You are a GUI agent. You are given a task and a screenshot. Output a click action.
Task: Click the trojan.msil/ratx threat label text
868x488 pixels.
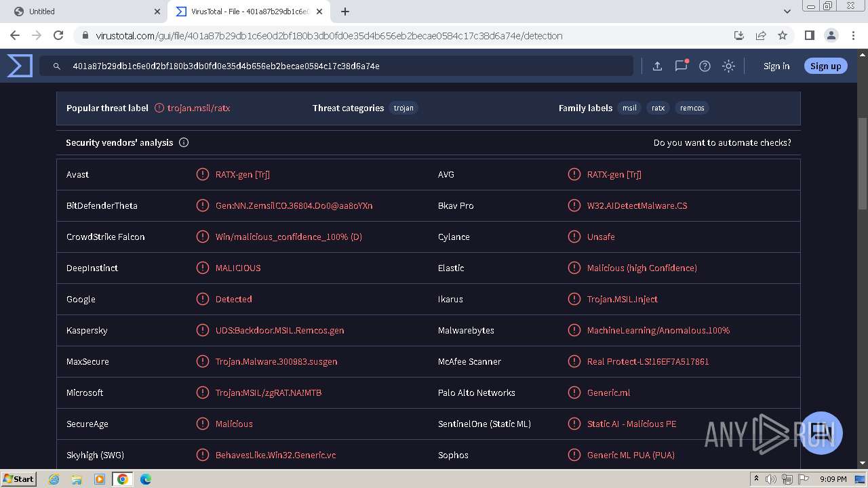(199, 108)
